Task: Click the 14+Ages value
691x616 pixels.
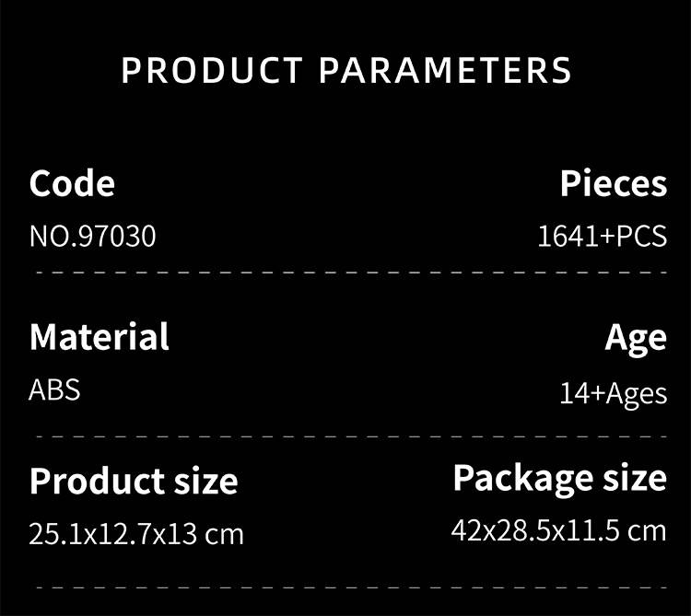Action: tap(613, 393)
